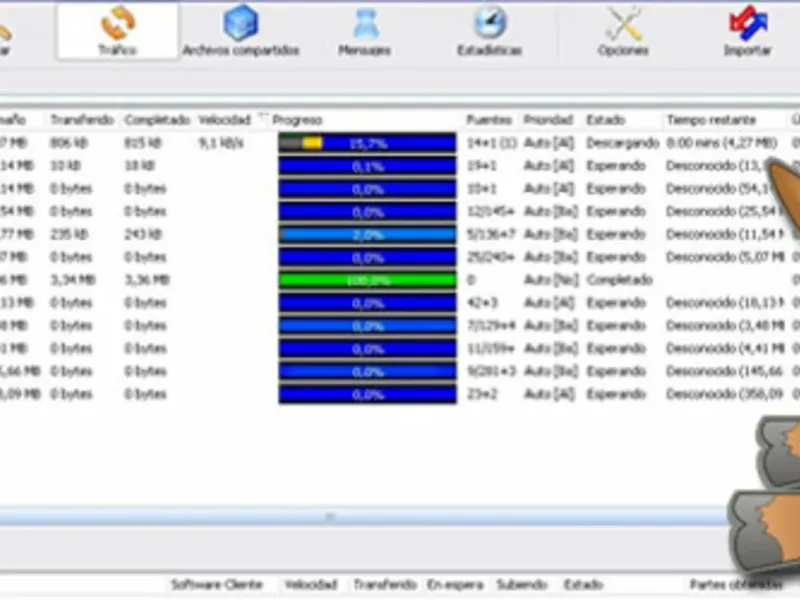Viewport: 800px width, 600px height.
Task: Sort downloads by Transferido column
Action: coord(82,120)
